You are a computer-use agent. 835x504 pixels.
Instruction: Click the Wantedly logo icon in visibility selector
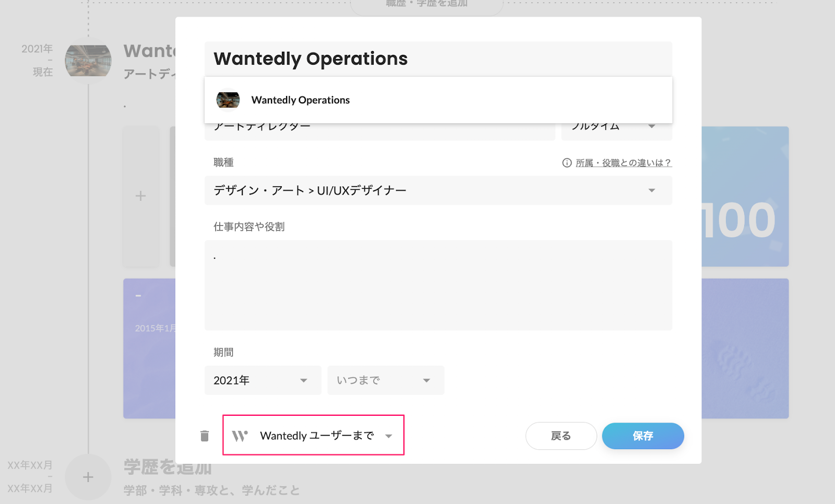[x=240, y=436]
